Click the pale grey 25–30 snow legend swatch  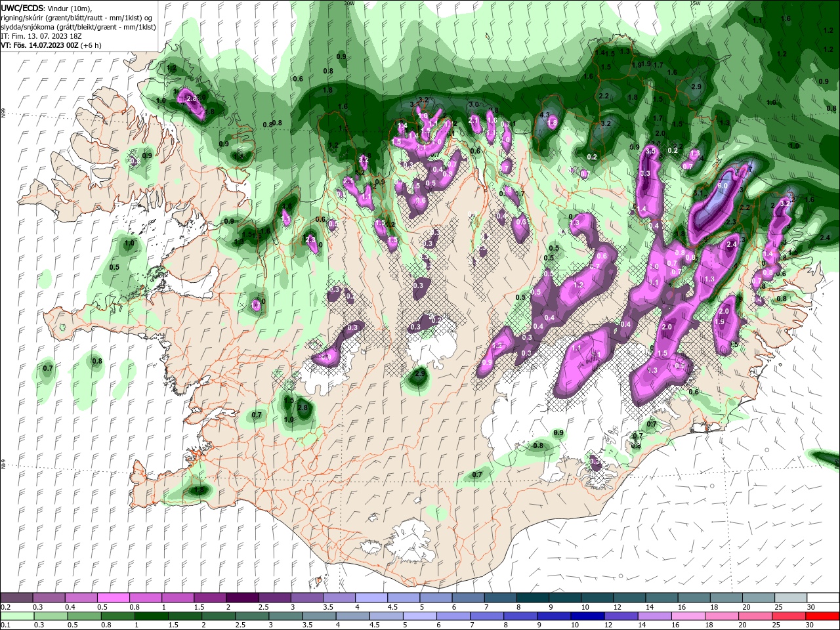(791, 598)
